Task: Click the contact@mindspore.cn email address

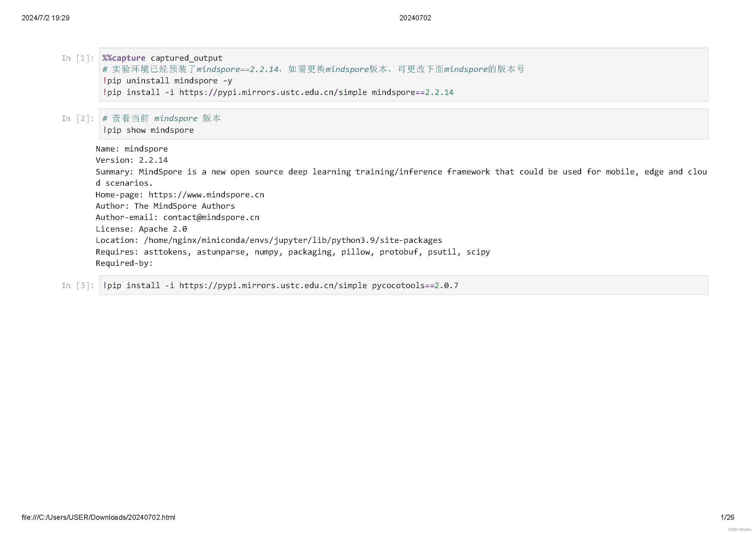Action: 211,217
